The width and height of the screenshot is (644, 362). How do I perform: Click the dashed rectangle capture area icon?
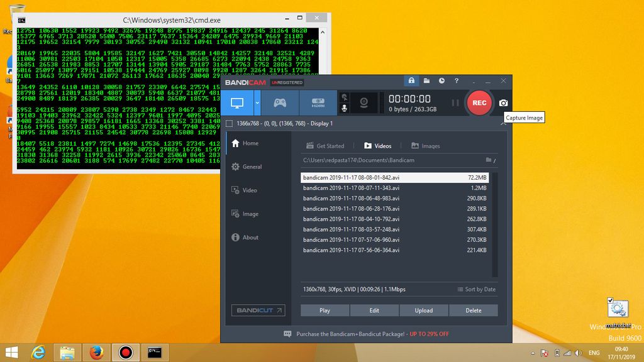pos(229,124)
